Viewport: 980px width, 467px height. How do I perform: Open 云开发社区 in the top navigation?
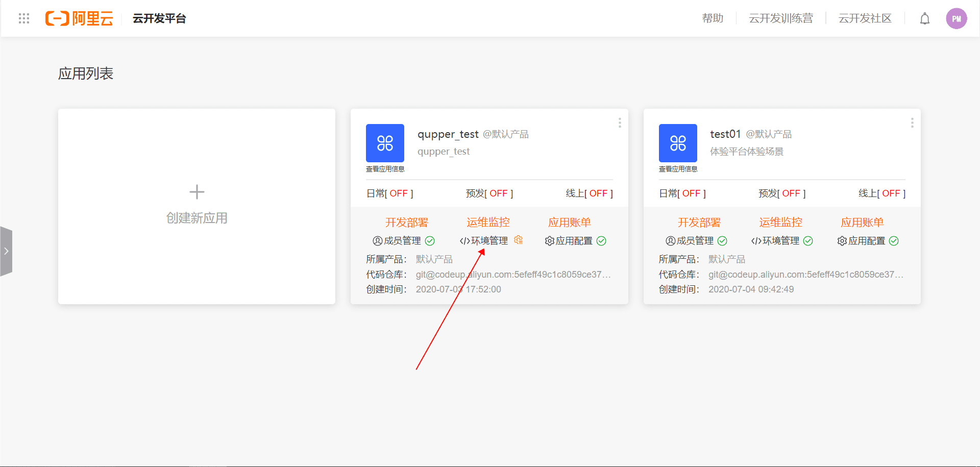pos(865,18)
